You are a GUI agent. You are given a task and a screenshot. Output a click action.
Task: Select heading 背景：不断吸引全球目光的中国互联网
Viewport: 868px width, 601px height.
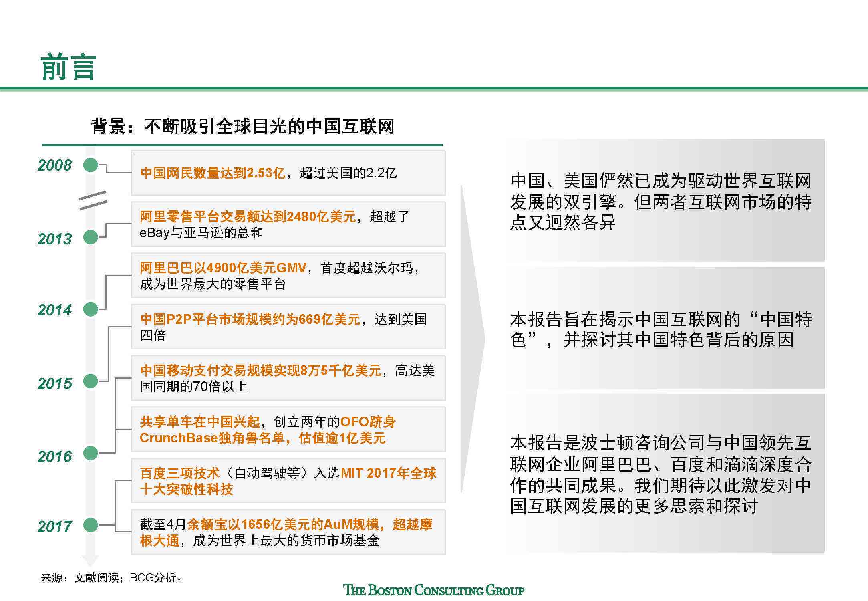pyautogui.click(x=243, y=126)
